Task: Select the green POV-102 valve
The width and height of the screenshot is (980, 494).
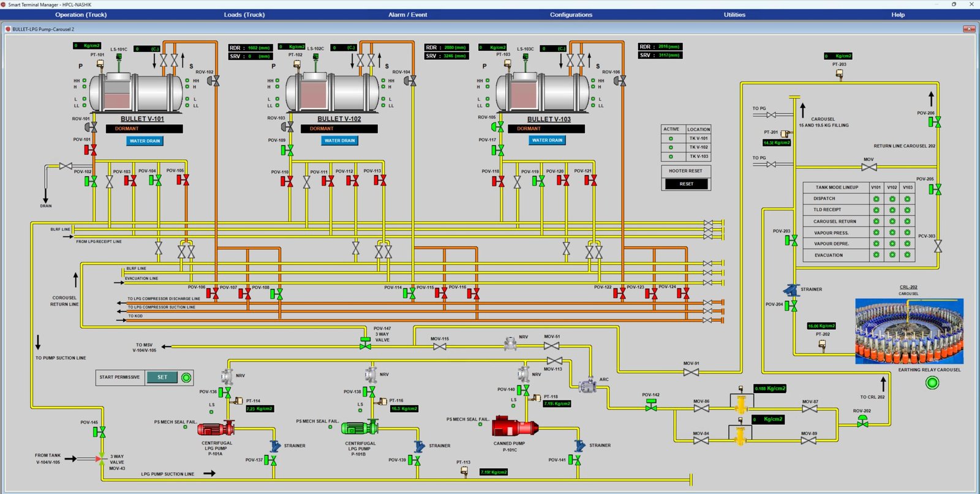Action: coord(91,181)
